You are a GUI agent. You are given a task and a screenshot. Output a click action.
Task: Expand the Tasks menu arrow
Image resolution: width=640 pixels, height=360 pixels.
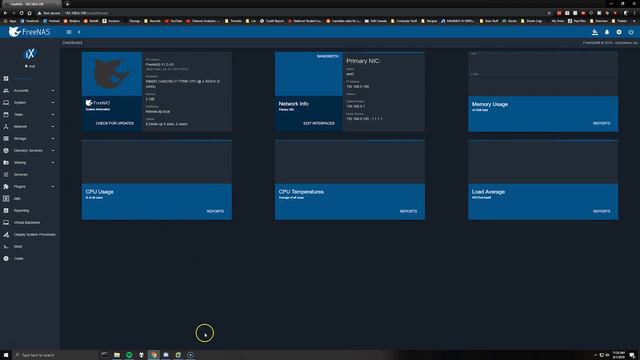pyautogui.click(x=53, y=115)
